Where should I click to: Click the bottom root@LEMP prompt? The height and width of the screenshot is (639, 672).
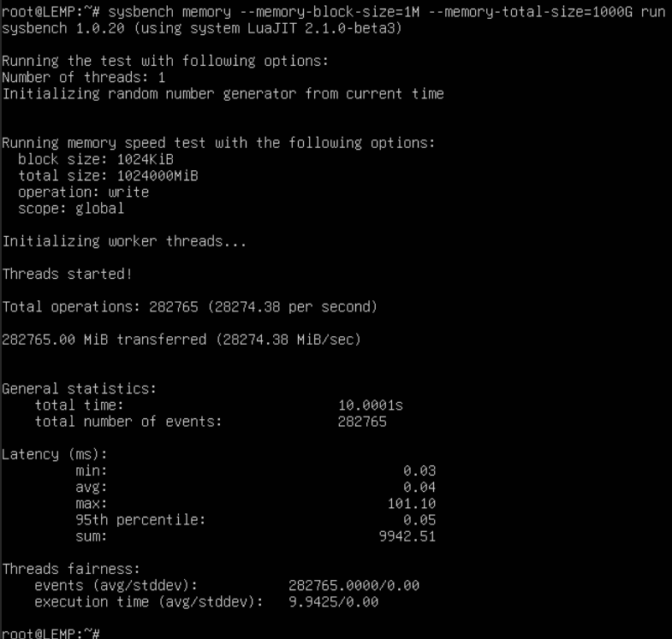pos(51,633)
